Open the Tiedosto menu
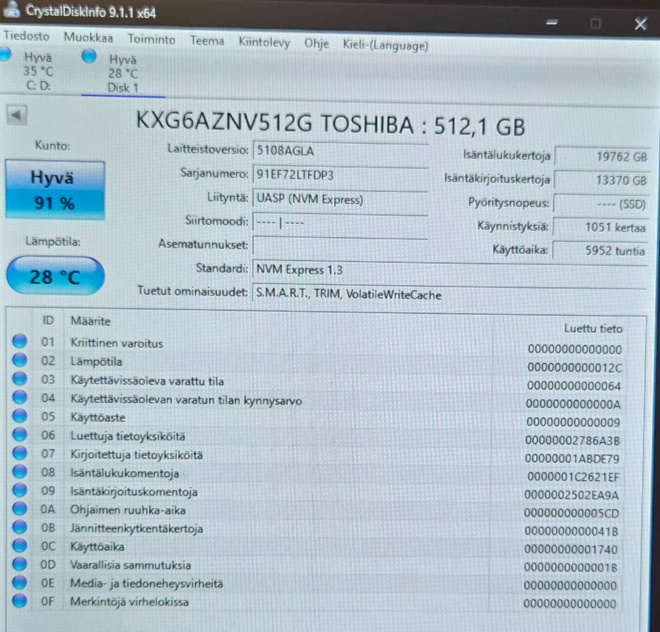Viewport: 660px width, 632px height. (26, 36)
